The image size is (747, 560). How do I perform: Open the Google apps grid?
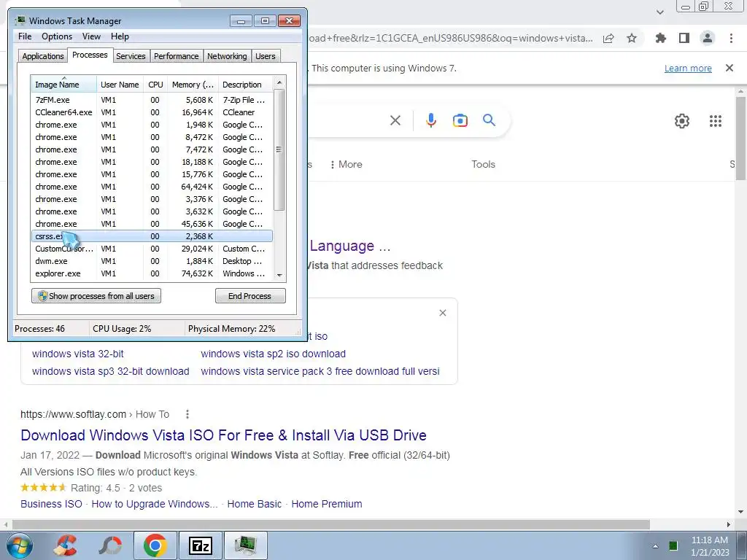[x=715, y=121]
